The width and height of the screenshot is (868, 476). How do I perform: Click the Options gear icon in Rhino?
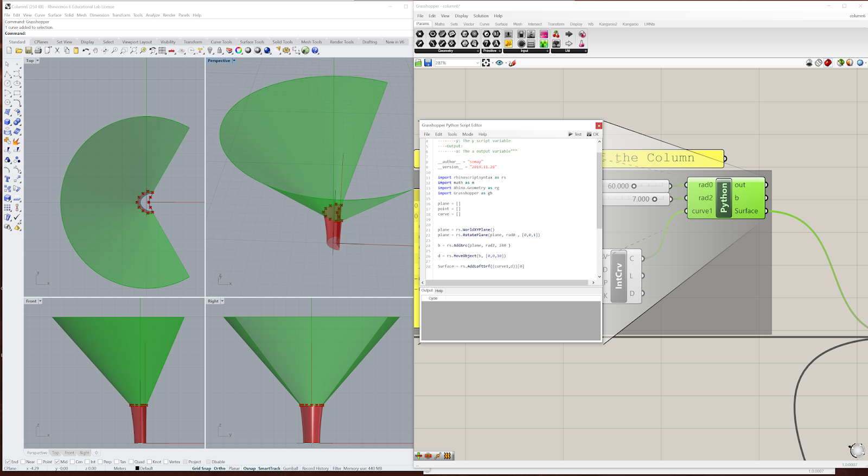tap(286, 50)
